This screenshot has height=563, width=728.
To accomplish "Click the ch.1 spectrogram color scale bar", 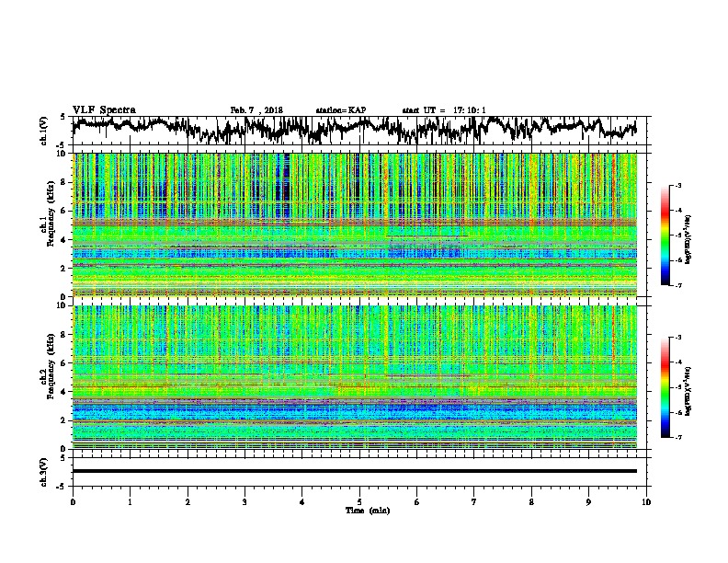I will click(665, 236).
